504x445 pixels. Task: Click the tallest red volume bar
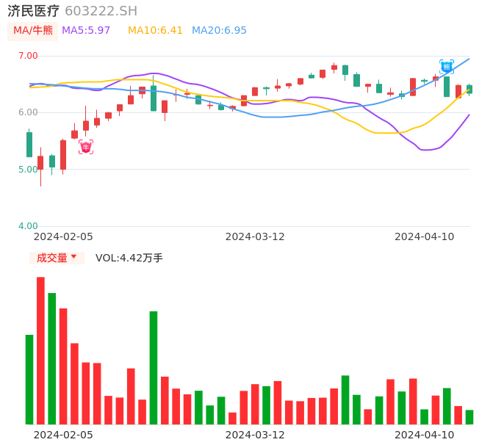pyautogui.click(x=40, y=350)
